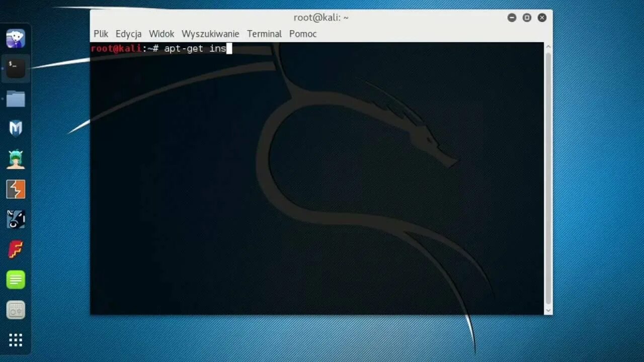The image size is (644, 362).
Task: Click scrollbar down arrow in terminal
Action: [x=548, y=311]
